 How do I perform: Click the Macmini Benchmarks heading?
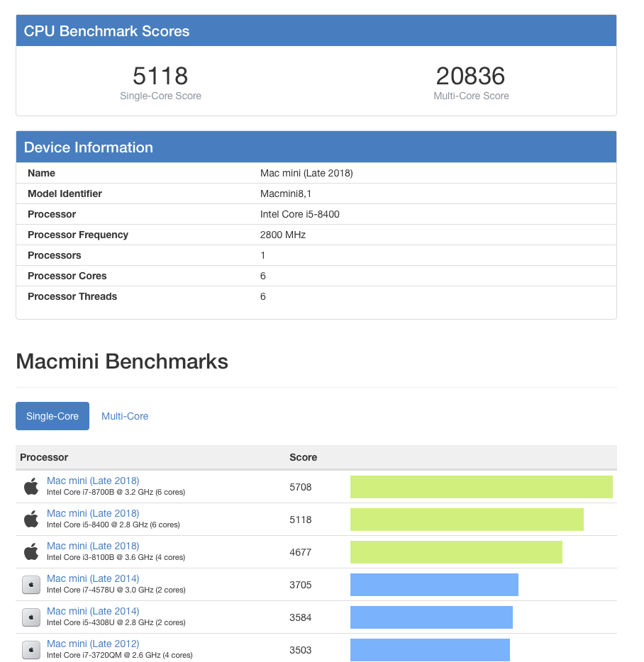point(122,361)
